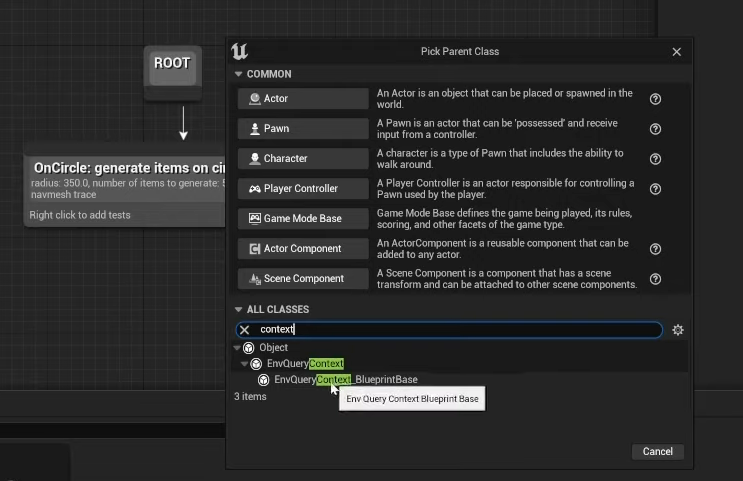The width and height of the screenshot is (743, 481).
Task: Click the Actor class help icon
Action: [656, 99]
